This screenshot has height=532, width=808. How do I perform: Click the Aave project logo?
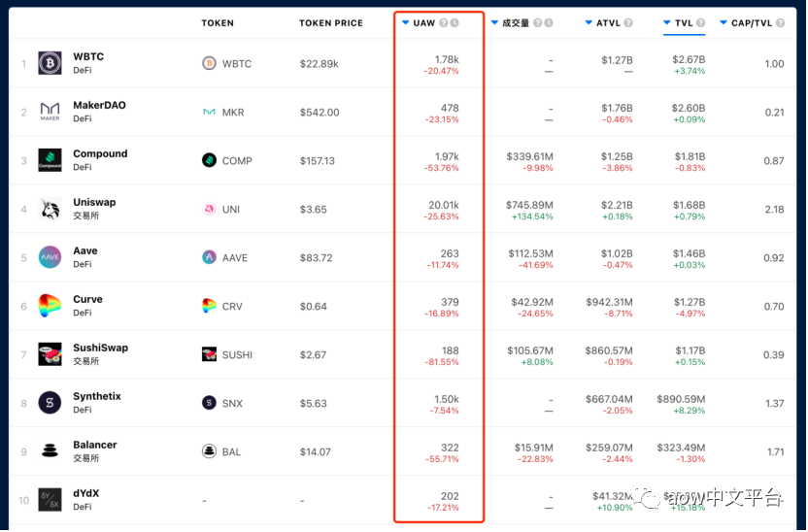pyautogui.click(x=50, y=257)
